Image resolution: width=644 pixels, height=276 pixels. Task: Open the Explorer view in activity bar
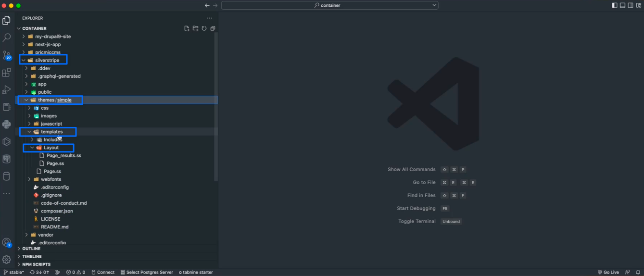7,21
